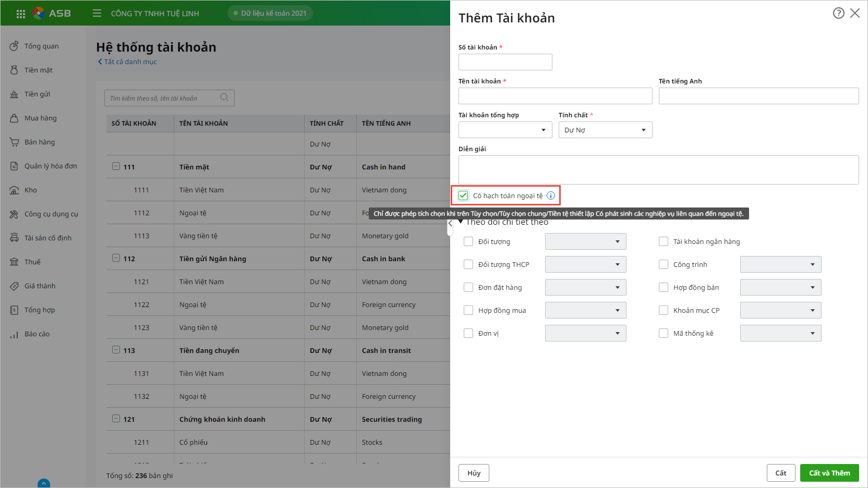The image size is (868, 488).
Task: Open the Tiền gửi bank icon
Action: pos(14,94)
